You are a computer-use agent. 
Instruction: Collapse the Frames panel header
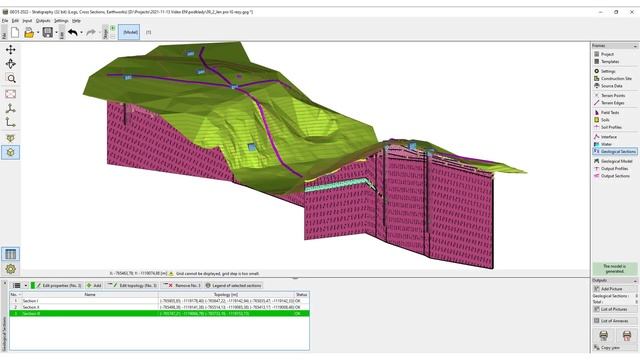click(635, 46)
